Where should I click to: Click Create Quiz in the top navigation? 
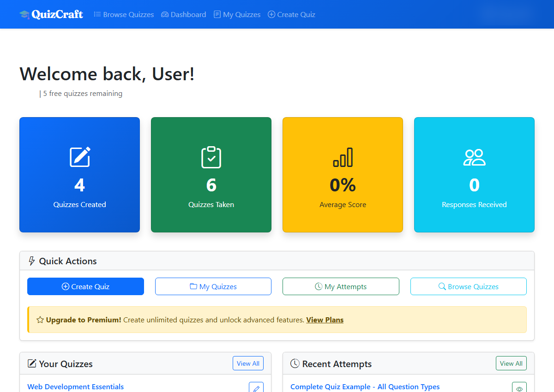(x=291, y=14)
